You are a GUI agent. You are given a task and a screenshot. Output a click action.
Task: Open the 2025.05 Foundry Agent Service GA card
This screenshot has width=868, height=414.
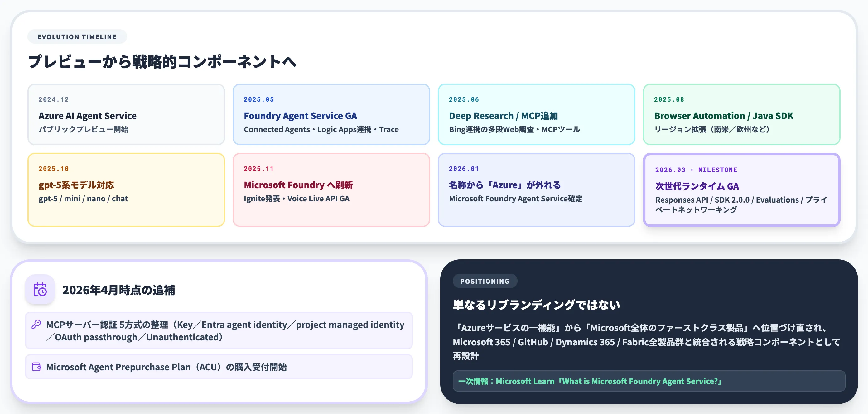(331, 114)
